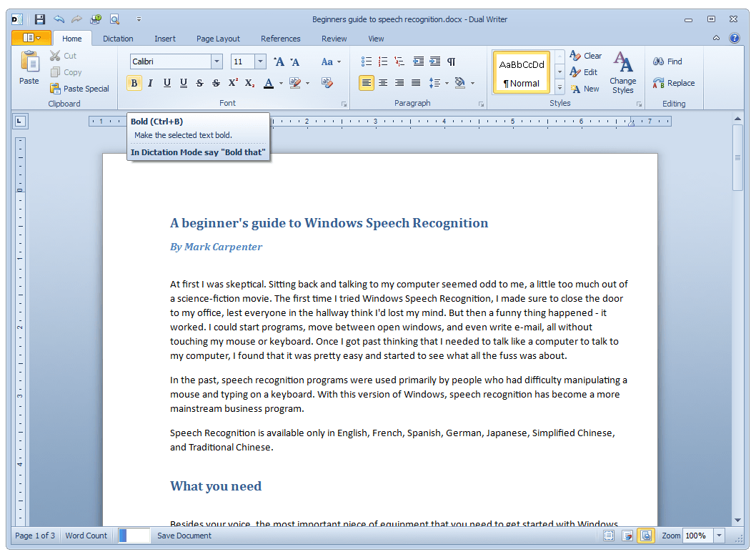The height and width of the screenshot is (557, 756).
Task: Apply subscript with the X₂ icon
Action: pyautogui.click(x=249, y=83)
